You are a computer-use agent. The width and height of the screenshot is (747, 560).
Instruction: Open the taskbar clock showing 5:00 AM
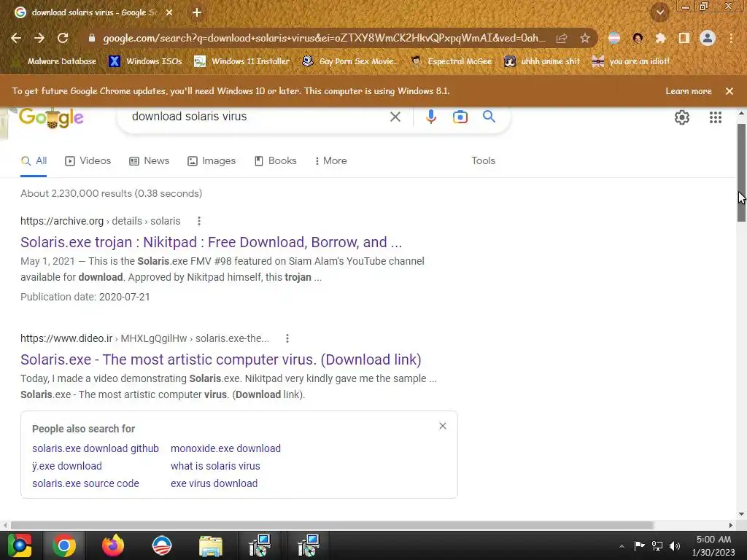[x=713, y=545]
